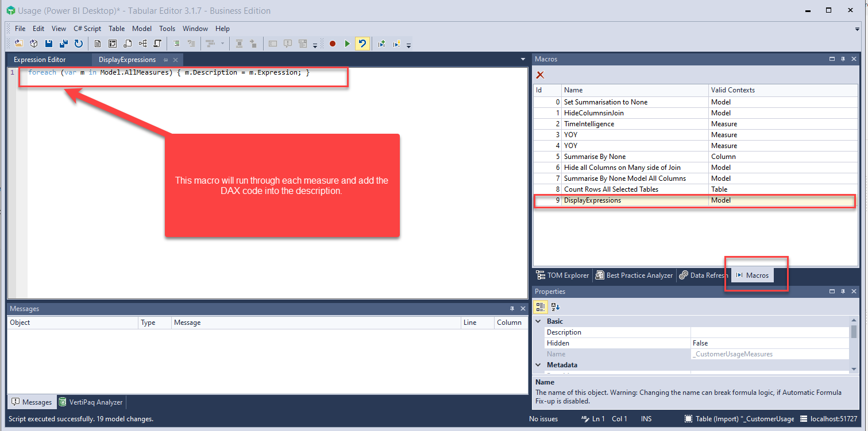Switch Properties to categorized view icon
The width and height of the screenshot is (868, 431).
541,307
